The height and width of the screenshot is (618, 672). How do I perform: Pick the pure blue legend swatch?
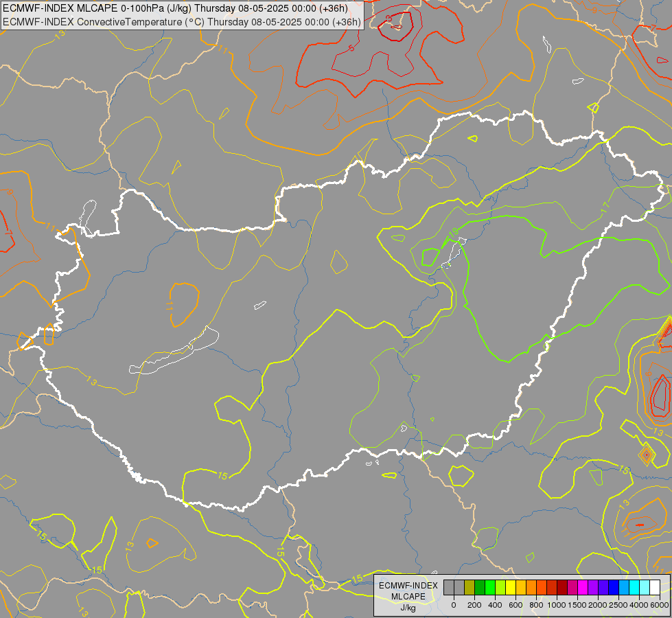pos(614,587)
